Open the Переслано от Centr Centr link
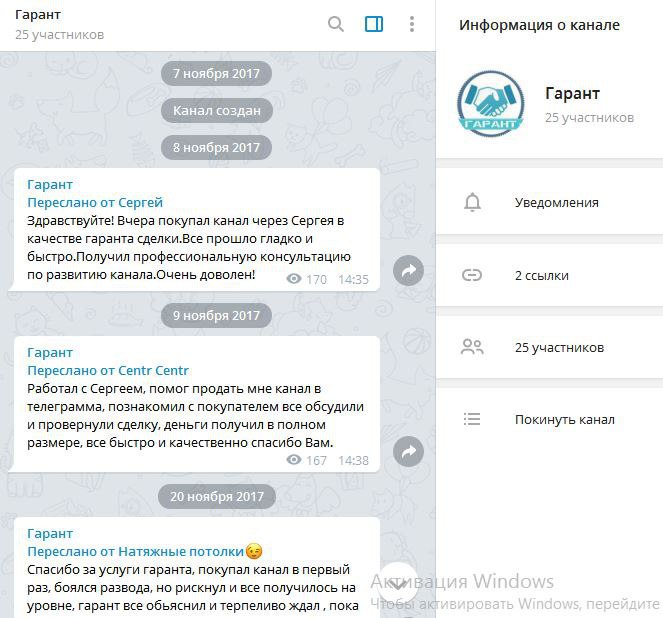Viewport: 663px width, 618px height. tap(108, 371)
